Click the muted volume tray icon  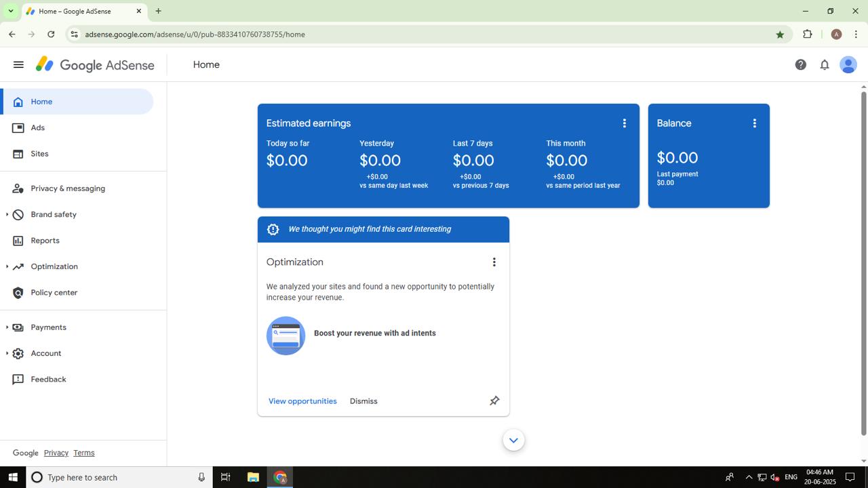[x=774, y=477]
